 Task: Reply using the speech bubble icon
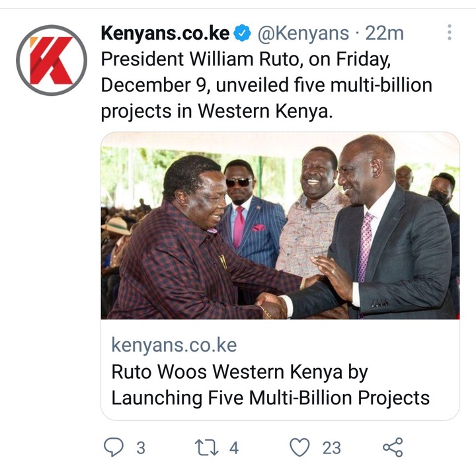click(114, 447)
